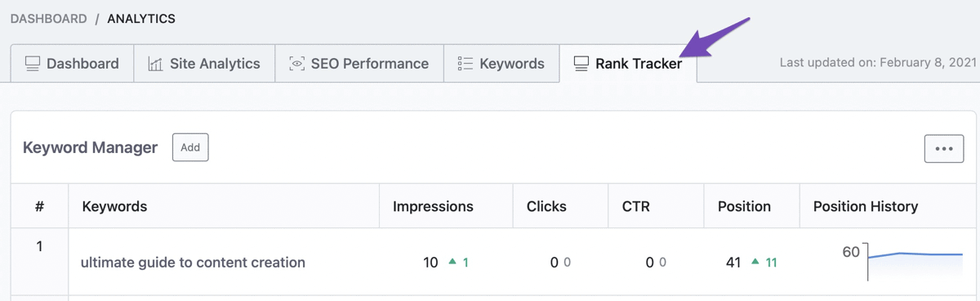
Task: Click the bar chart icon for Site Analytics
Action: pyautogui.click(x=155, y=63)
